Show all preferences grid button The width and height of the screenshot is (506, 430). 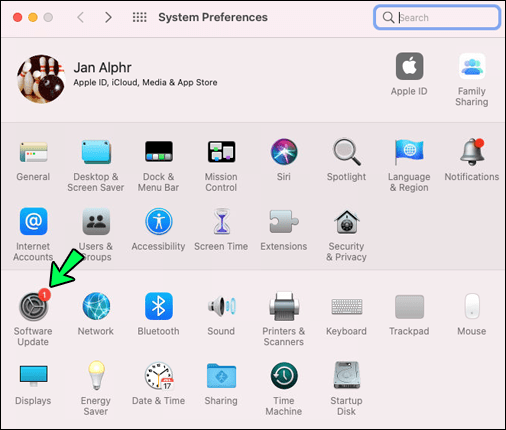pyautogui.click(x=140, y=17)
